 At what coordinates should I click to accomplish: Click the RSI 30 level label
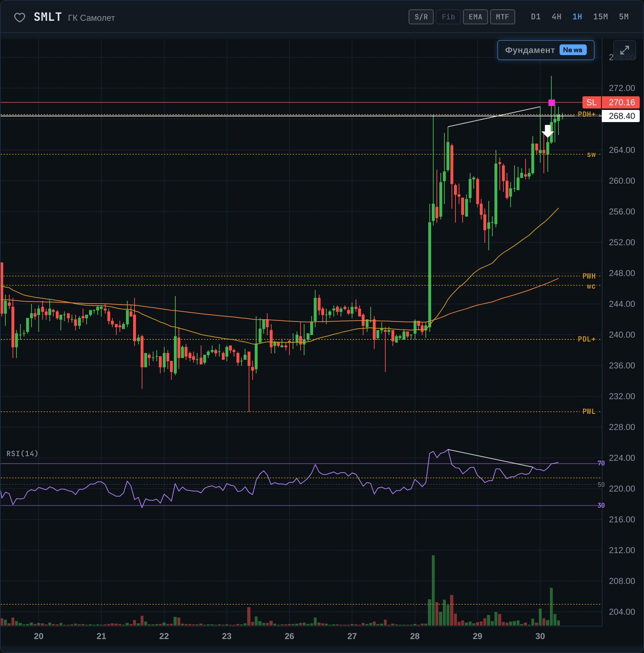601,506
